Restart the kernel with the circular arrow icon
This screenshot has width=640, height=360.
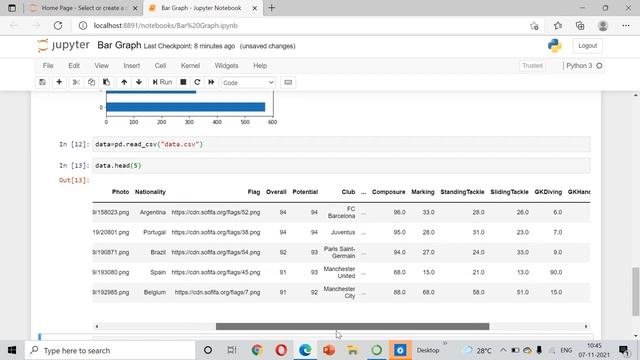[197, 82]
